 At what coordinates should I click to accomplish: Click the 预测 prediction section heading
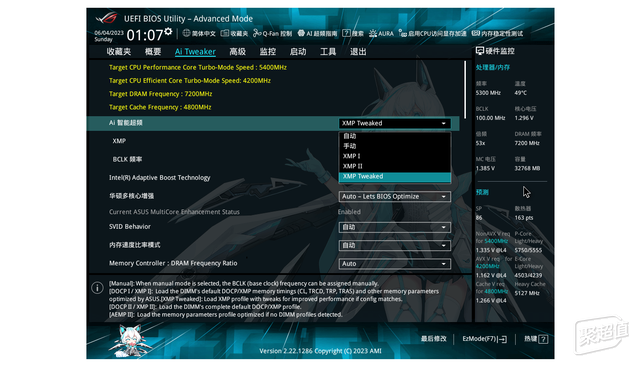click(482, 192)
